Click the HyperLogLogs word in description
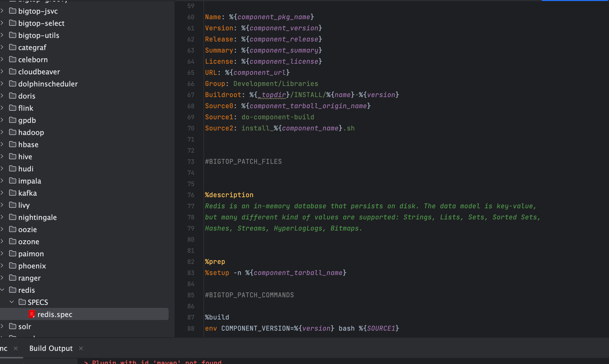The width and height of the screenshot is (609, 364). tap(298, 228)
